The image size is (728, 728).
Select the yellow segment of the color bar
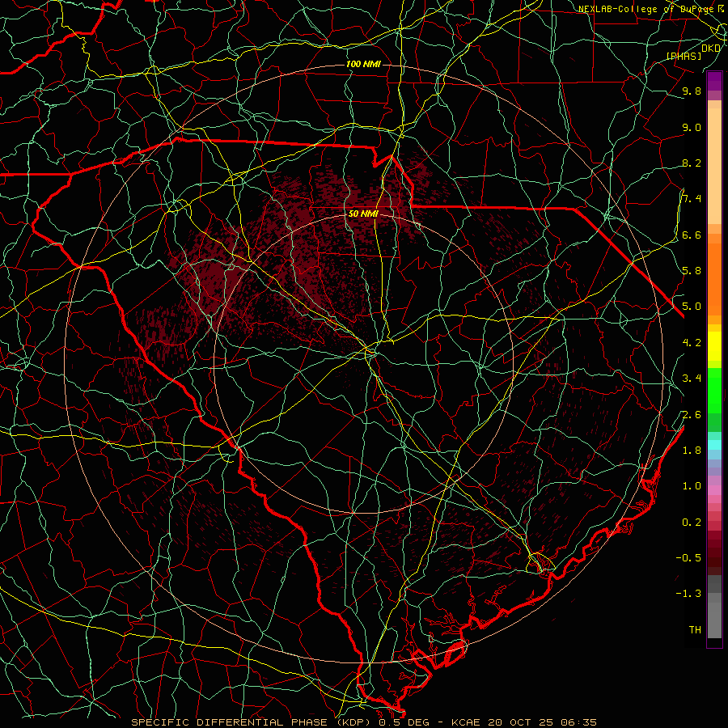[714, 346]
